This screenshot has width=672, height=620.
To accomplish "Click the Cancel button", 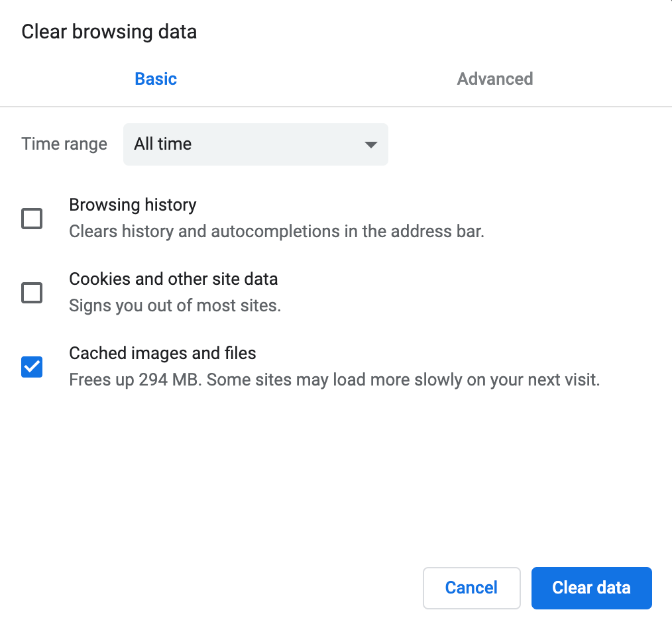I will [x=471, y=588].
